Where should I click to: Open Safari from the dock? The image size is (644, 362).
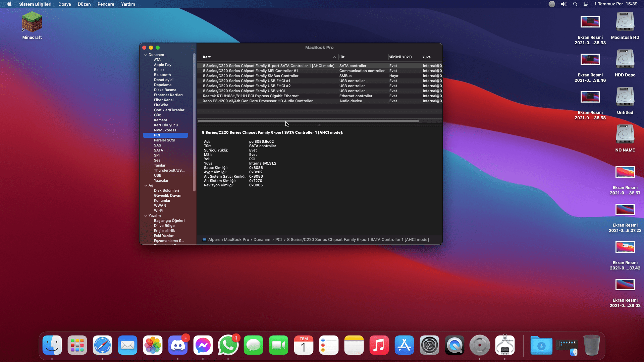tap(102, 345)
